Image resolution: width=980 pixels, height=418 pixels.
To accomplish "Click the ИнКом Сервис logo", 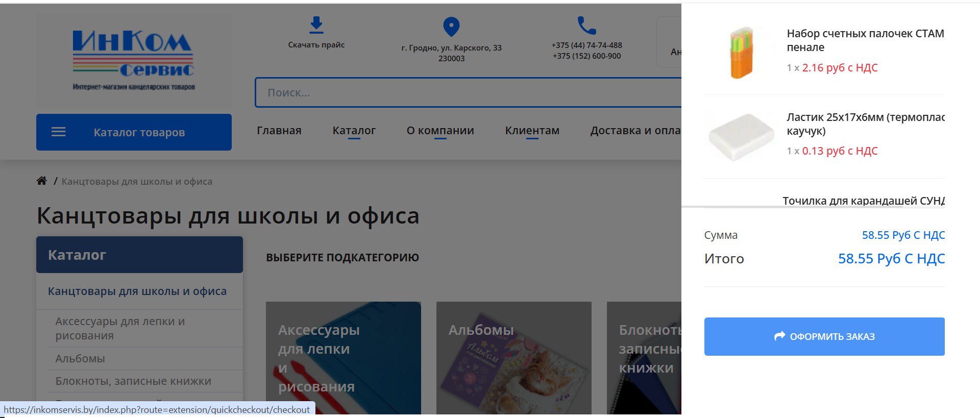I will pyautogui.click(x=133, y=60).
